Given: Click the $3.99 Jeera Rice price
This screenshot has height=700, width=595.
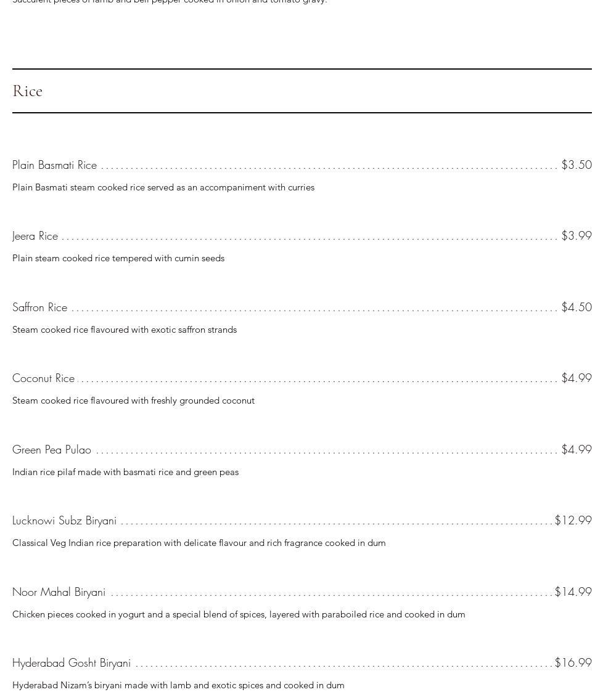Looking at the screenshot, I should click(576, 236).
